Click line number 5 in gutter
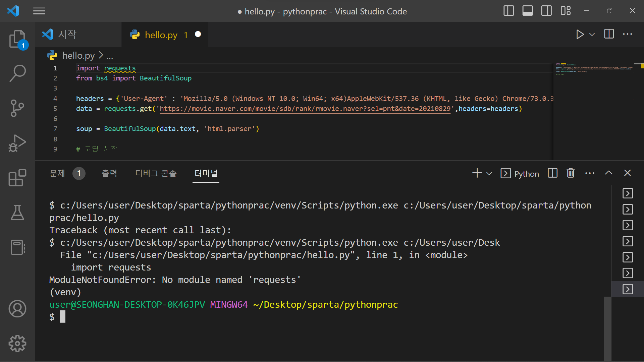 tap(55, 109)
